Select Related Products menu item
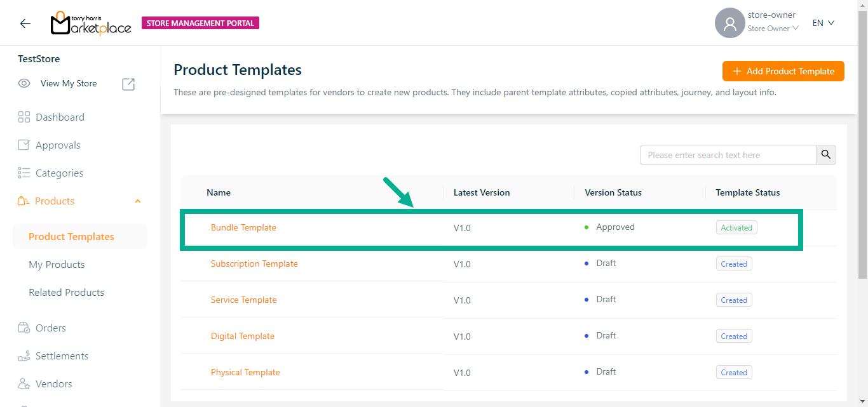The height and width of the screenshot is (407, 868). click(x=66, y=292)
